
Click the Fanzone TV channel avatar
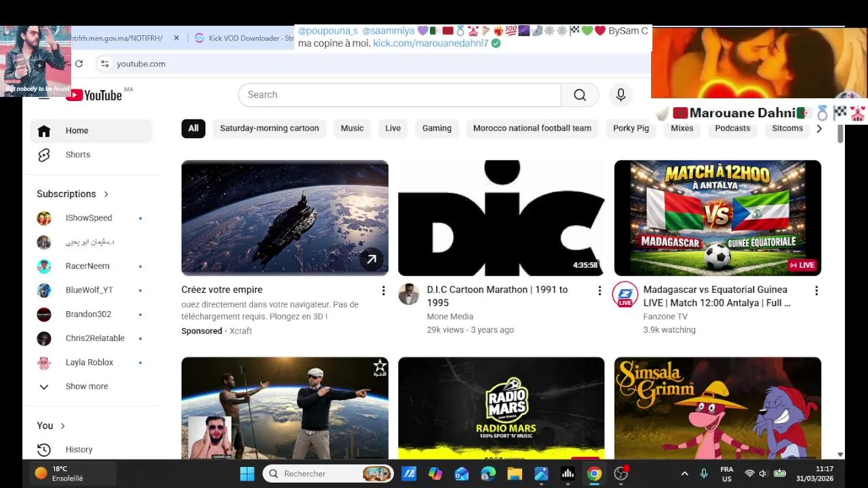[x=625, y=295]
